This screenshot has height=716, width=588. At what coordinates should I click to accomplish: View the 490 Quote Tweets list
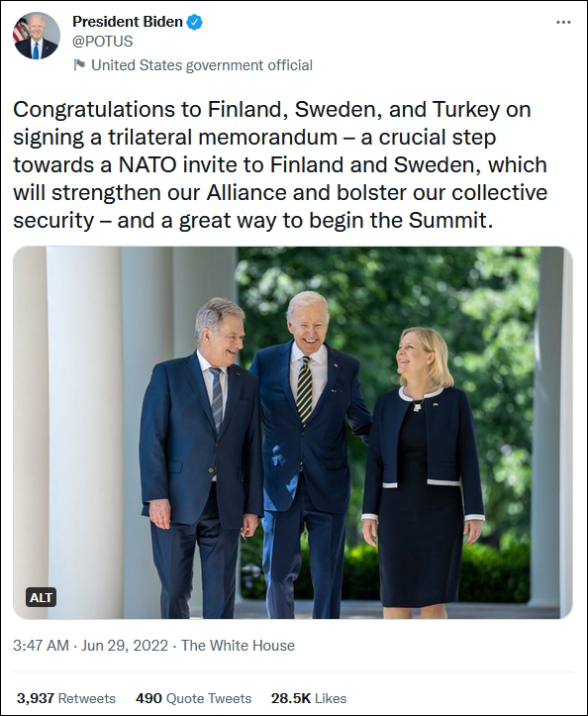194,698
